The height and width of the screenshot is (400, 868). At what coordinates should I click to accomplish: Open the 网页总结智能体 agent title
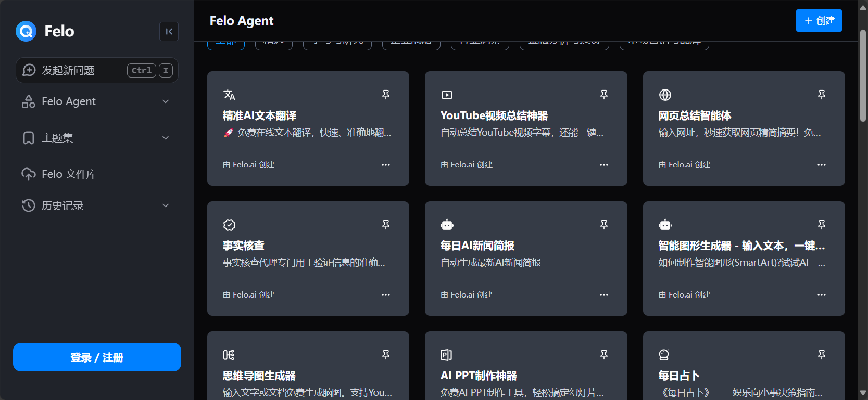click(695, 115)
